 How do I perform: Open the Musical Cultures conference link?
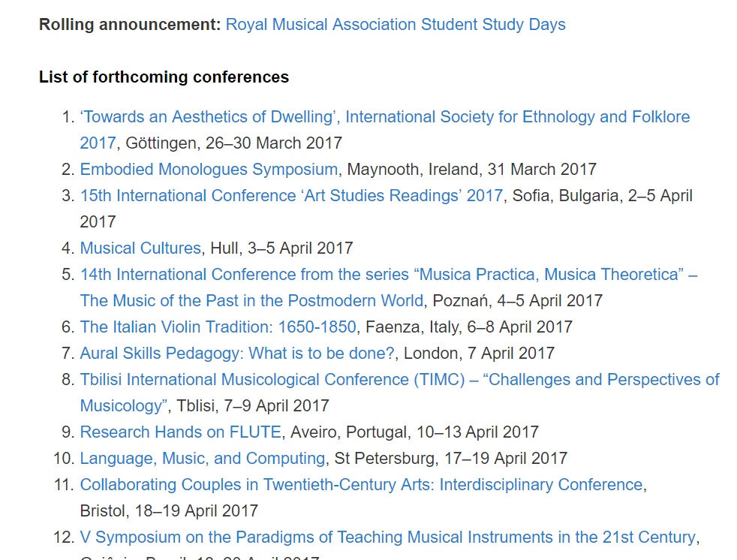point(140,248)
